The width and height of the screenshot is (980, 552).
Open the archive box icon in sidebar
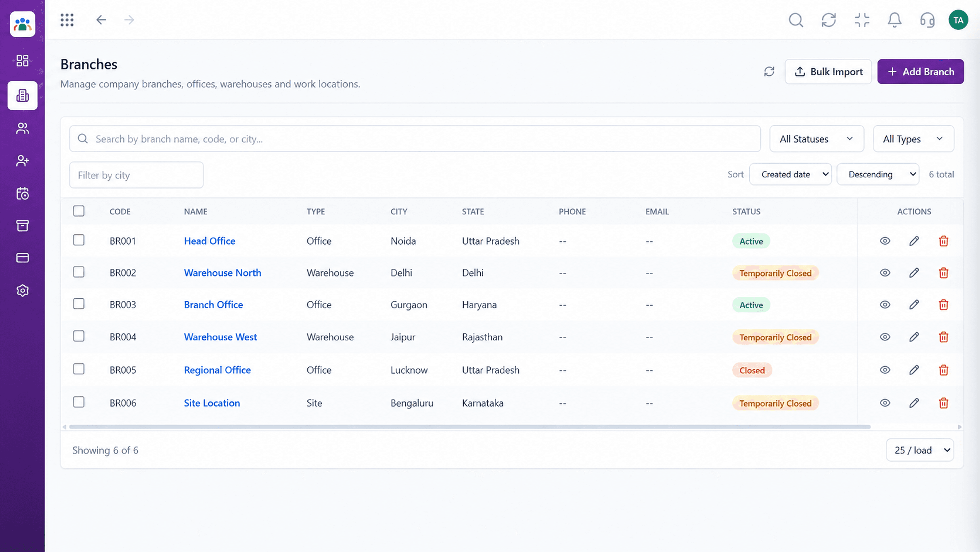pyautogui.click(x=23, y=226)
